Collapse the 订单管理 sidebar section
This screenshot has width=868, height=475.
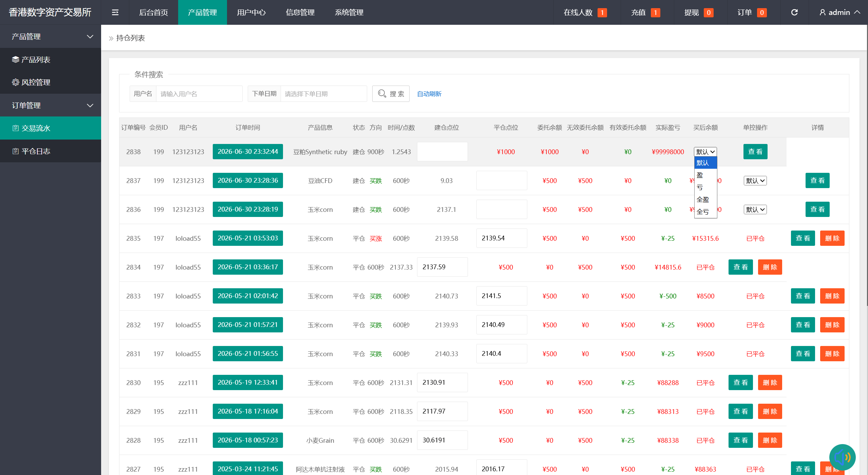51,105
